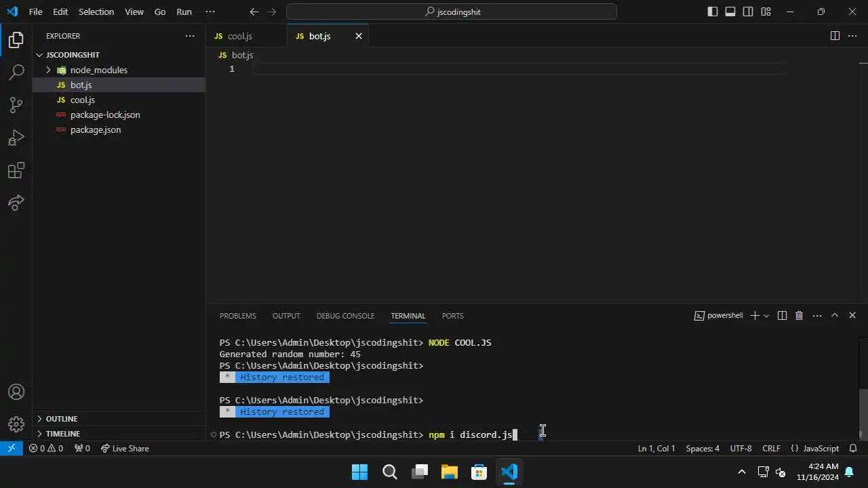Screen dimensions: 868x488
Task: Open the File menu
Action: point(35,12)
